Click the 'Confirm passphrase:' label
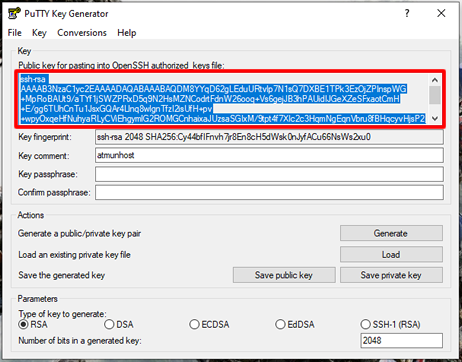The width and height of the screenshot is (462, 362). coord(54,193)
